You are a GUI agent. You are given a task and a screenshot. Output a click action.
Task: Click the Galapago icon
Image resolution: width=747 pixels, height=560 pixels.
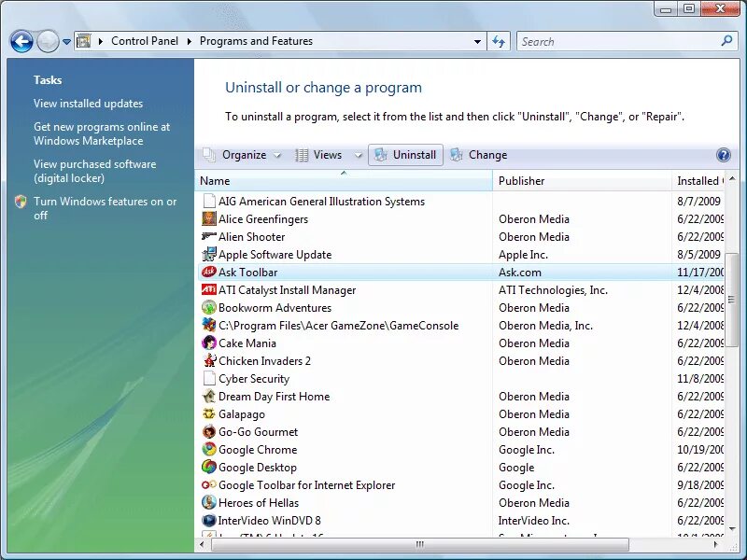point(208,413)
